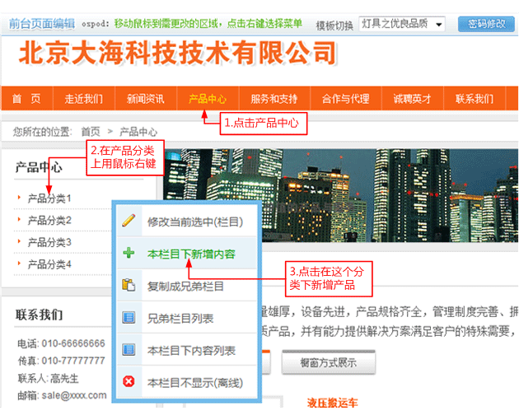The height and width of the screenshot is (420, 519).
Task: Open the 产品中心 navigation tab
Action: click(208, 99)
